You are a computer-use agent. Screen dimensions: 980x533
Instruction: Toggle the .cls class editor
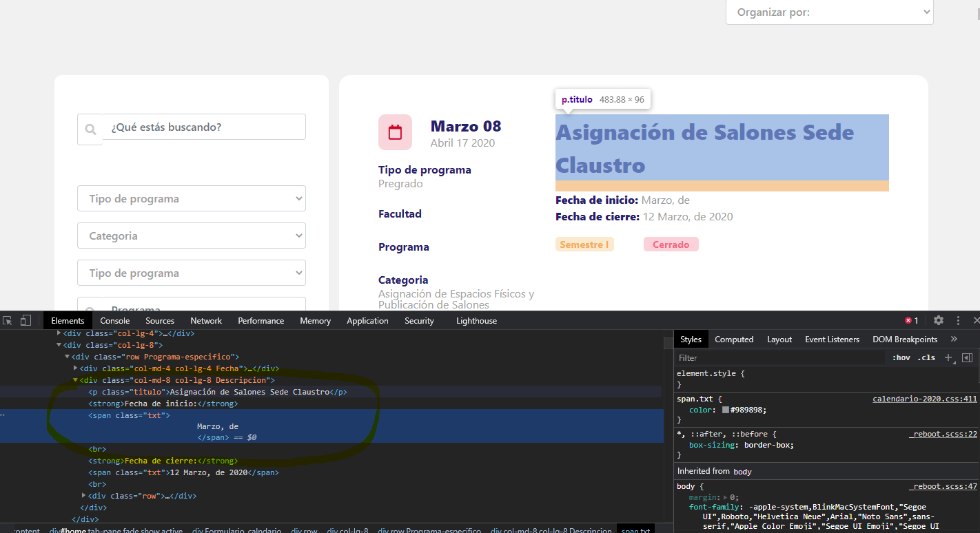(x=926, y=357)
